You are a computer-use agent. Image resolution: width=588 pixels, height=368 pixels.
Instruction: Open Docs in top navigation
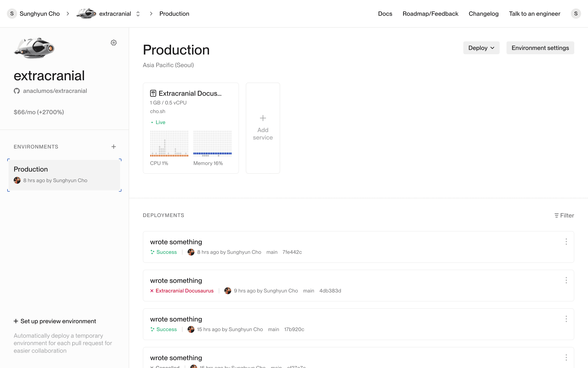(x=385, y=14)
